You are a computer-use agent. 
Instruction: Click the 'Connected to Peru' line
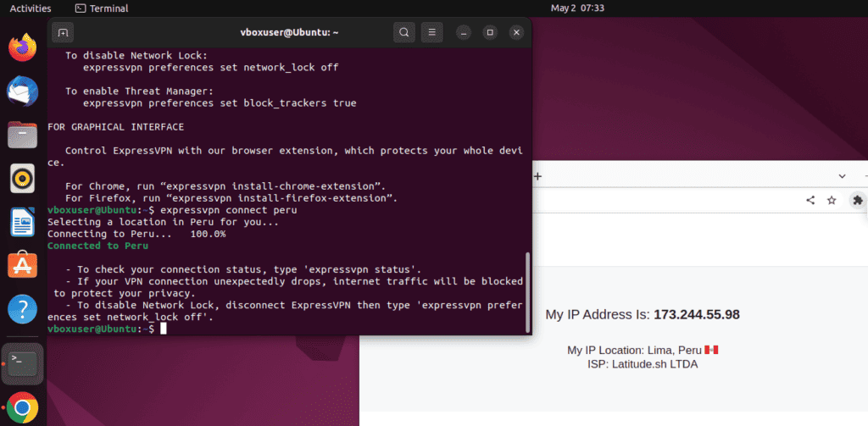pos(98,246)
